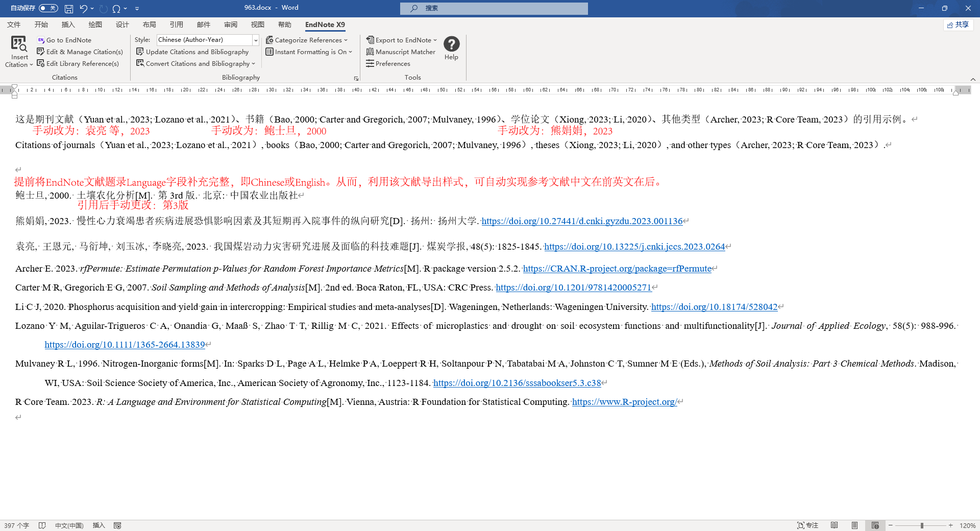Open the 绘图 tab
980x531 pixels.
pyautogui.click(x=95, y=25)
